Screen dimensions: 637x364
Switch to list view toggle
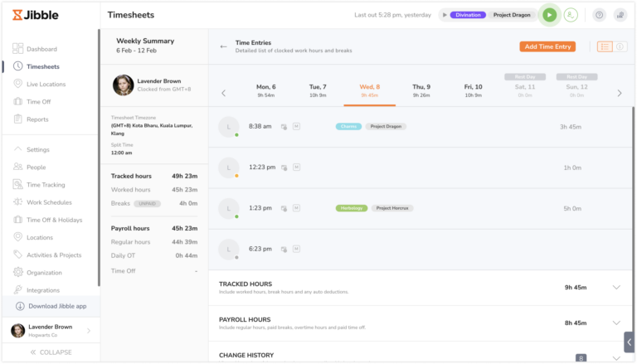click(605, 46)
